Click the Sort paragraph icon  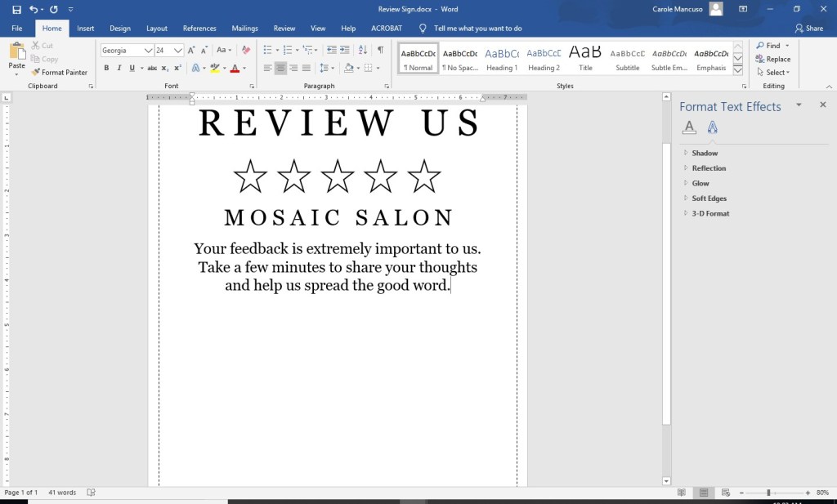click(x=363, y=50)
